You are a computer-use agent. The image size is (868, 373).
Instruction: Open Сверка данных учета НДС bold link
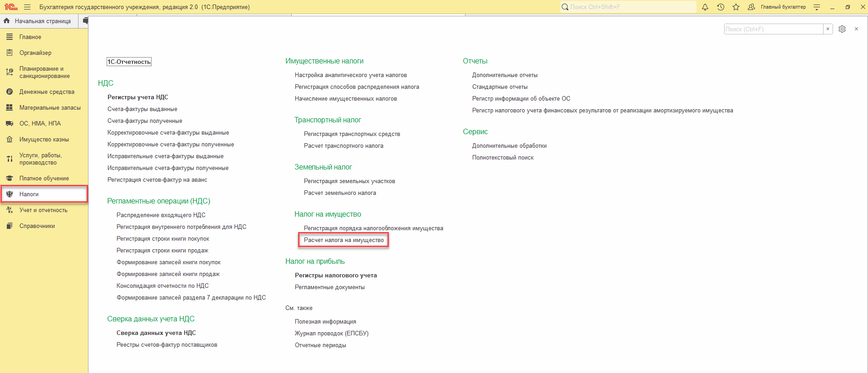click(x=156, y=333)
